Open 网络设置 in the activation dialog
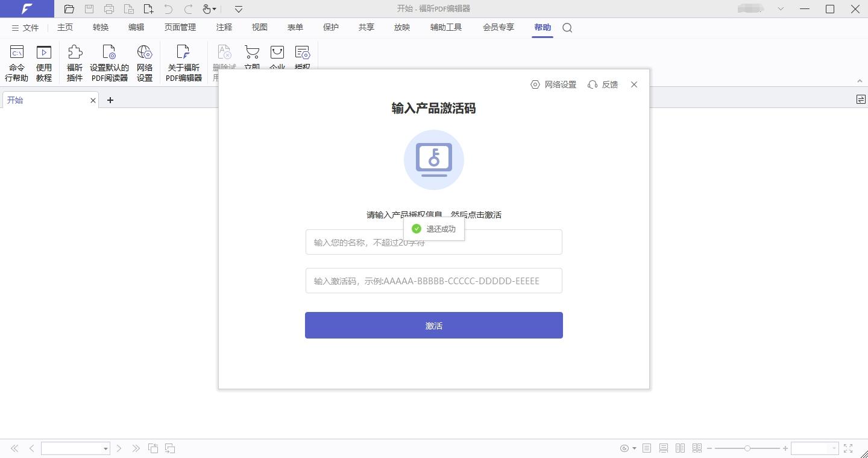 click(x=553, y=84)
